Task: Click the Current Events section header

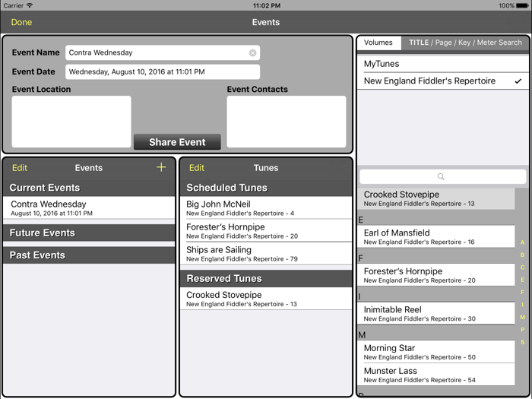Action: pos(89,188)
